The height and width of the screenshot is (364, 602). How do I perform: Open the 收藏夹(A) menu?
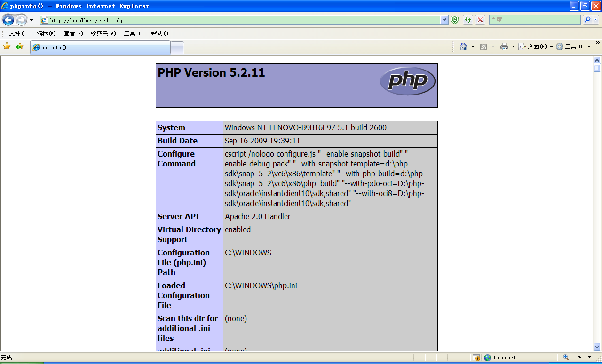click(103, 33)
